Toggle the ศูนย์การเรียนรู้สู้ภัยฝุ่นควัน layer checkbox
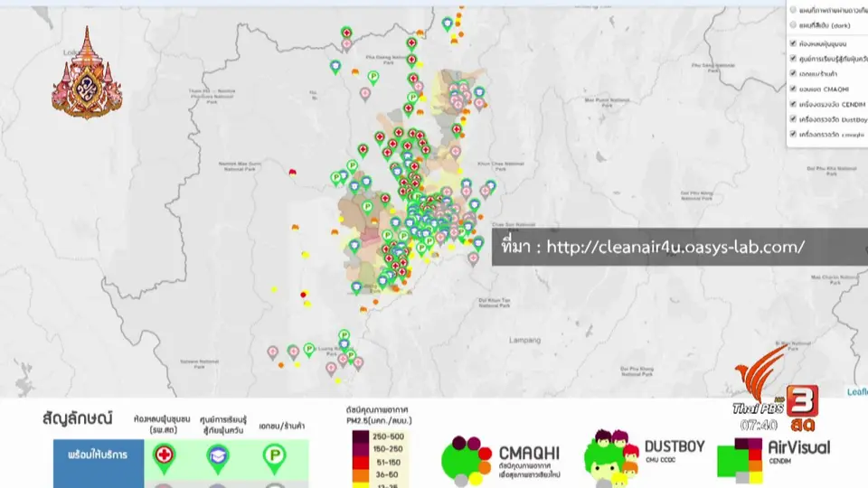The image size is (868, 488). (x=793, y=58)
